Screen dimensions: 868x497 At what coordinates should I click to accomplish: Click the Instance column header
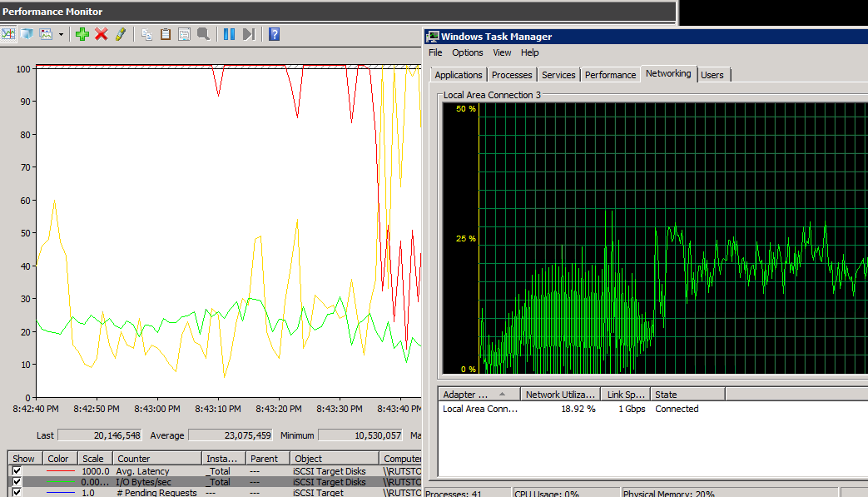(224, 459)
